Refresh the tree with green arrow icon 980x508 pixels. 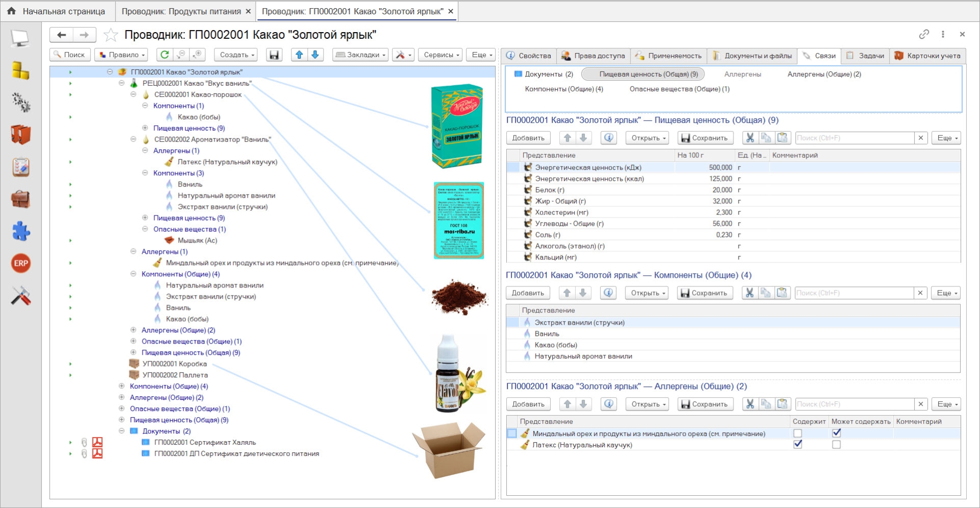(164, 55)
